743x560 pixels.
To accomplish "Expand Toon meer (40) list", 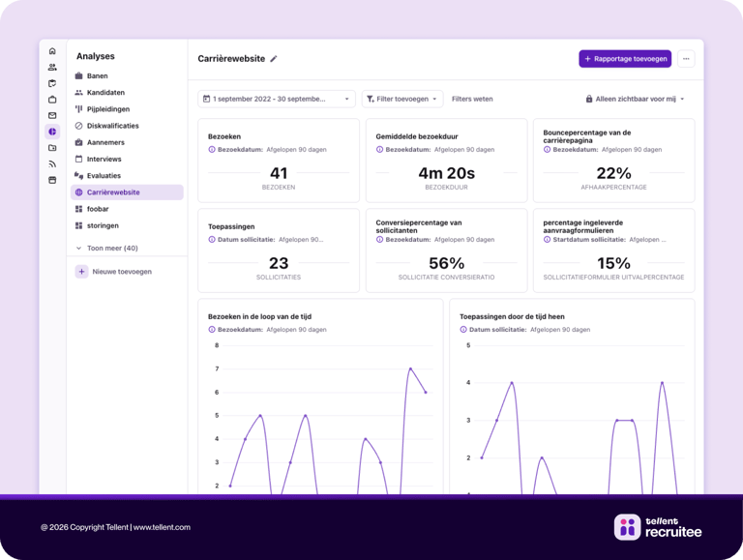I will (107, 249).
